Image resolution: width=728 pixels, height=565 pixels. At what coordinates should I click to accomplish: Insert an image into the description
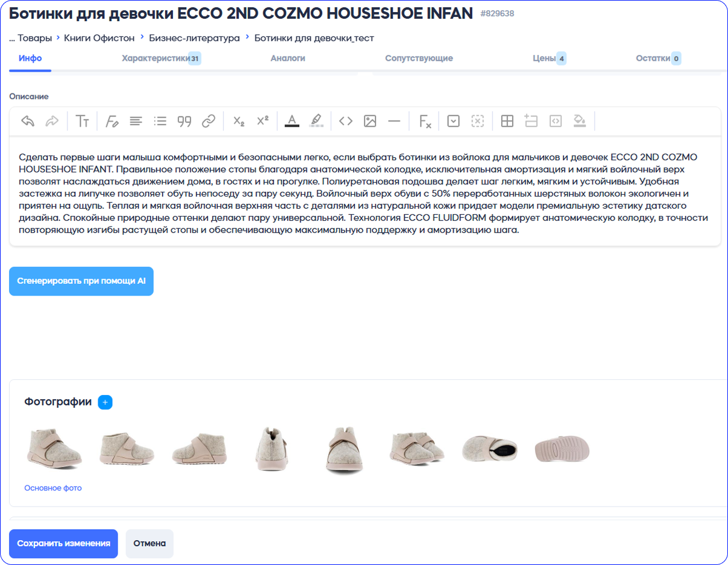(370, 121)
